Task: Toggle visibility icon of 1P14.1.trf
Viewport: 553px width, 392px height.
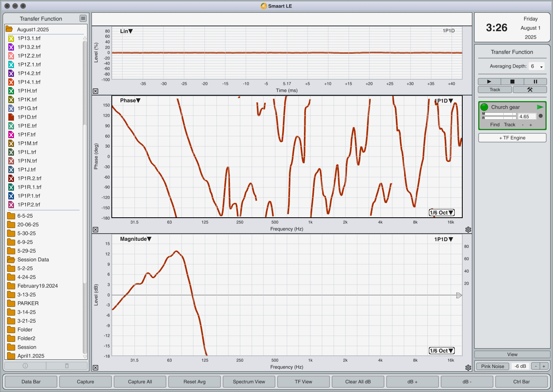Action: point(11,82)
